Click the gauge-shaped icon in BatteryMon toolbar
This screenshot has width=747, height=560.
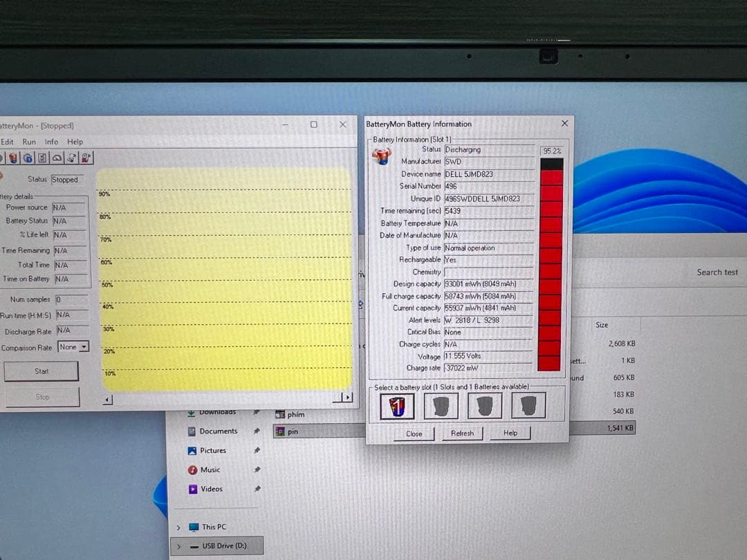click(x=57, y=158)
